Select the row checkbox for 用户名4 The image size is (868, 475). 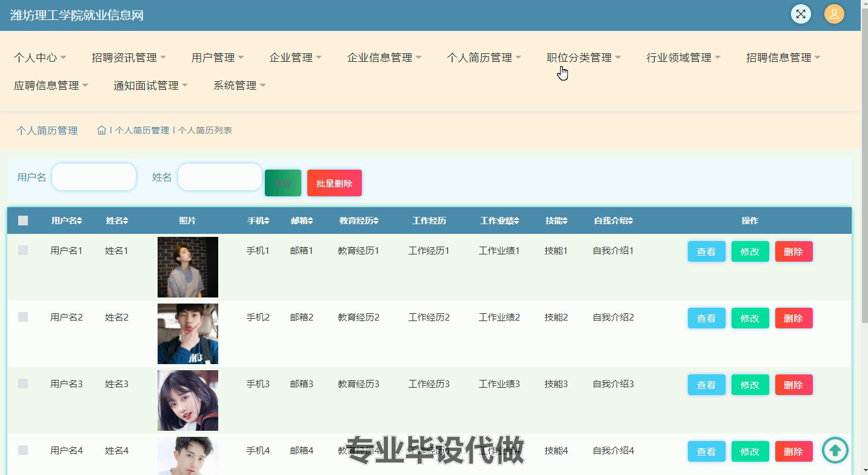click(x=23, y=450)
